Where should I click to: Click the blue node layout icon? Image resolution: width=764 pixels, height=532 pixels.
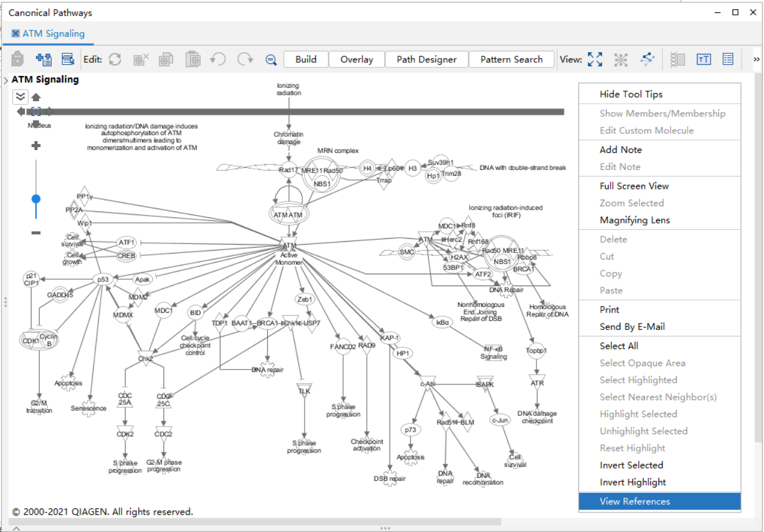click(x=647, y=59)
